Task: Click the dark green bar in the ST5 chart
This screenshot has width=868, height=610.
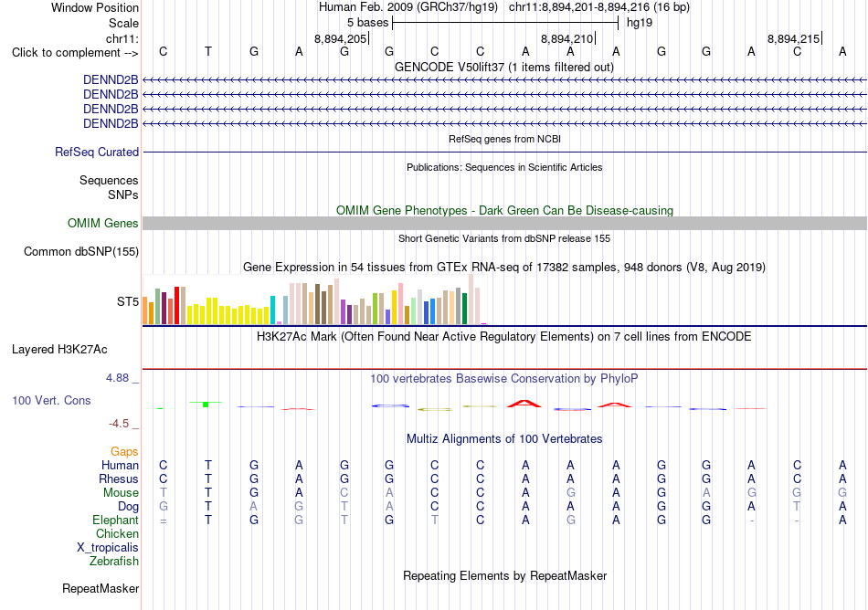Action: (x=464, y=309)
